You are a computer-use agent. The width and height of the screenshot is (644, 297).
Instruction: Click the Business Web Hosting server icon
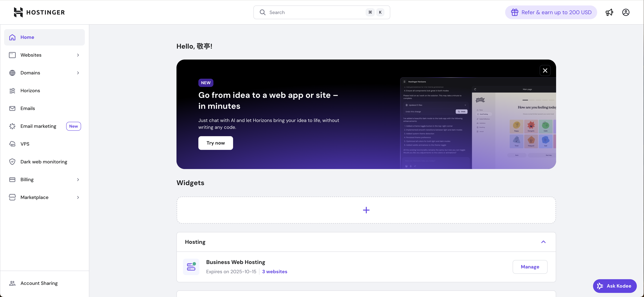[191, 267]
